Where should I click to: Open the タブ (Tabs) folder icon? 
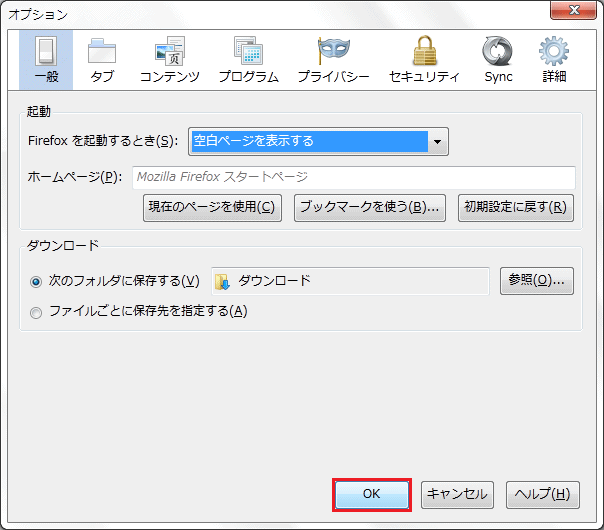(x=102, y=50)
